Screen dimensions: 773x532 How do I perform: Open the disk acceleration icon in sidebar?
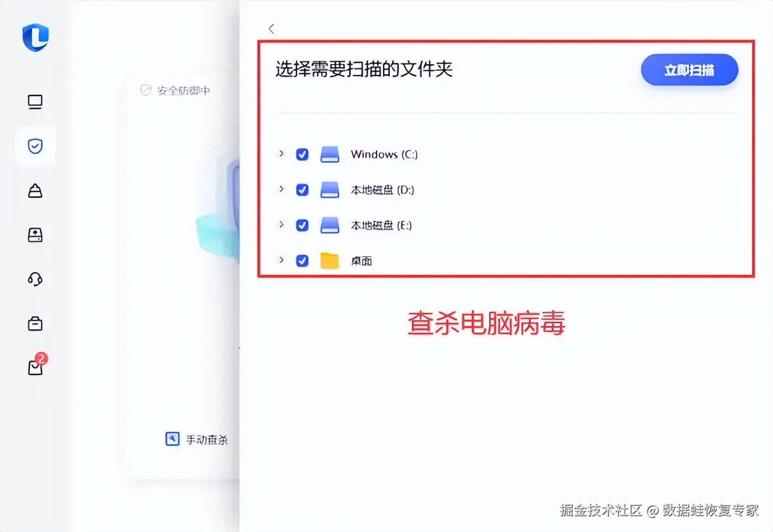tap(35, 235)
